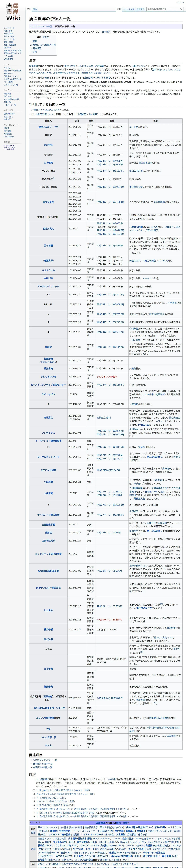
Task: Switch to the 議論 tab
Action: pos(35,9)
